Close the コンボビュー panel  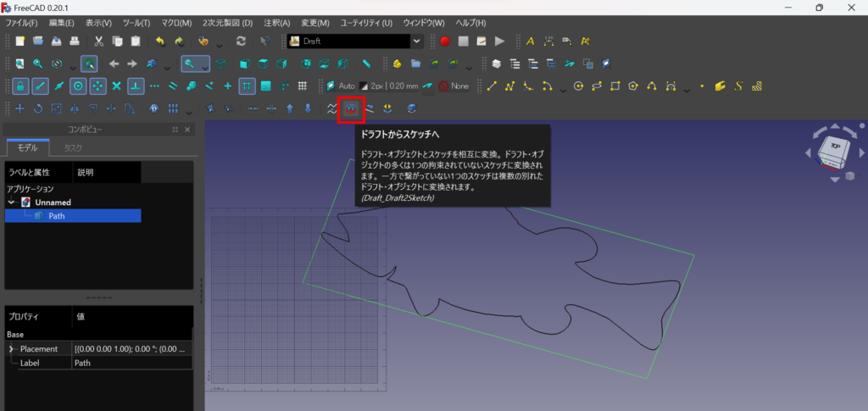(186, 130)
